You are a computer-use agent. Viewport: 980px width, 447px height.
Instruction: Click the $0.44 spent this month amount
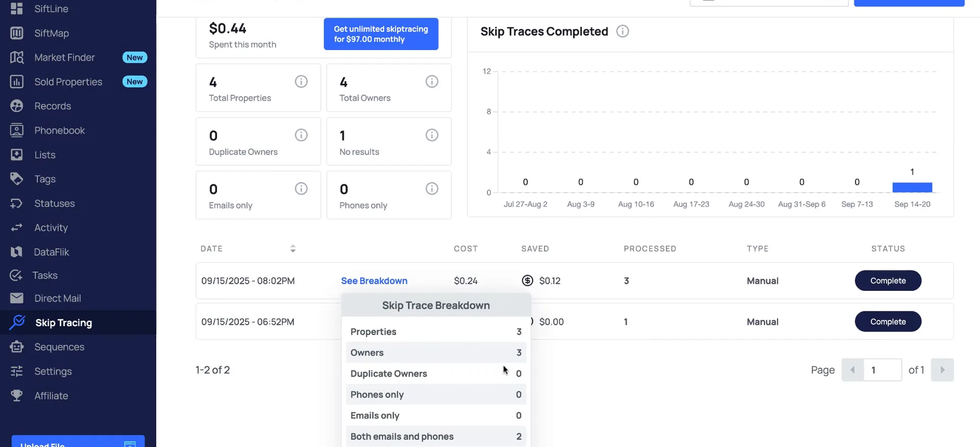[x=228, y=29]
